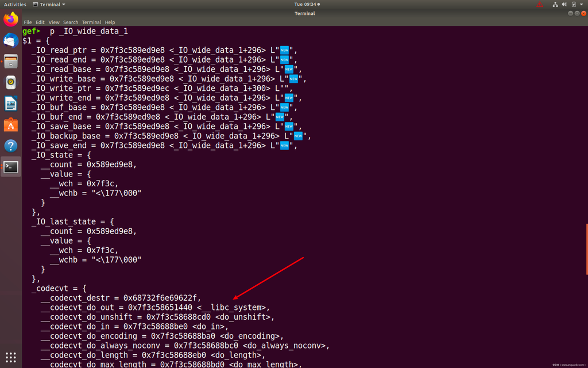Open Firefox from the dock
Screen dimensions: 588x368
[x=11, y=20]
